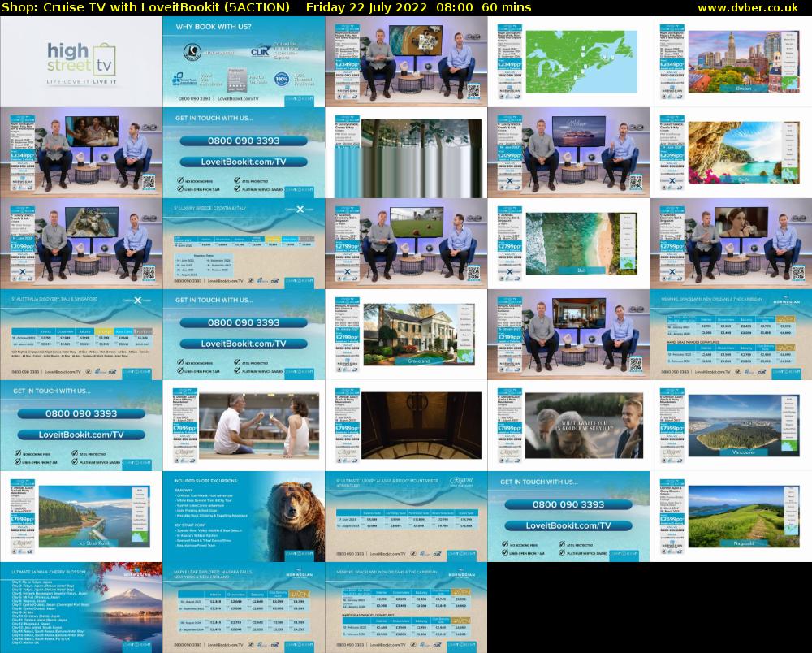Screen dimensions: 812x653
Task: Click the date 'Friday 22 July 2022'
Action: point(366,8)
